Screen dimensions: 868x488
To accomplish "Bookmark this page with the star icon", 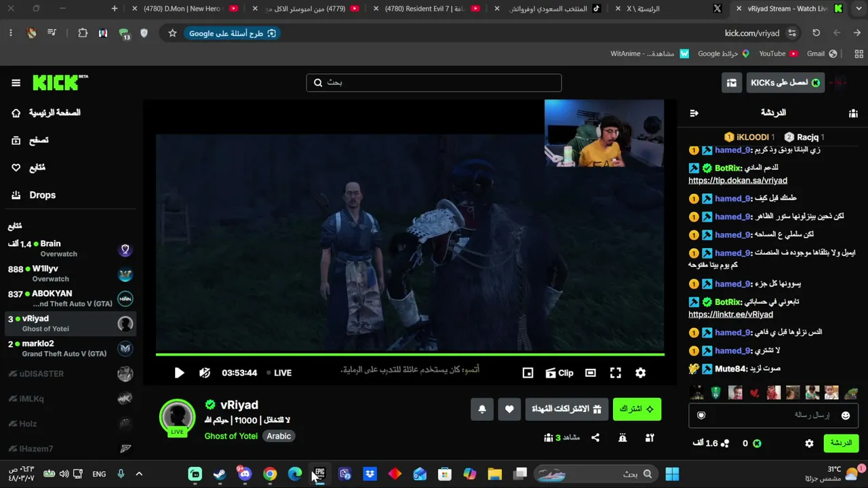I will (172, 33).
